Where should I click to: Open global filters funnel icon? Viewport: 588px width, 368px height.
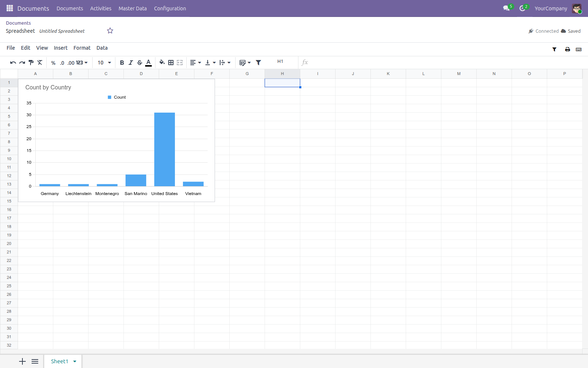point(554,49)
